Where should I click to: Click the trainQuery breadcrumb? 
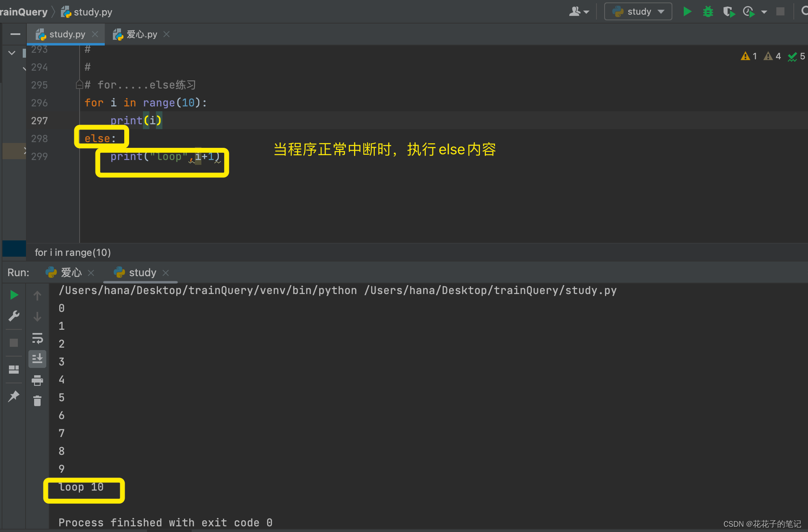coord(24,12)
